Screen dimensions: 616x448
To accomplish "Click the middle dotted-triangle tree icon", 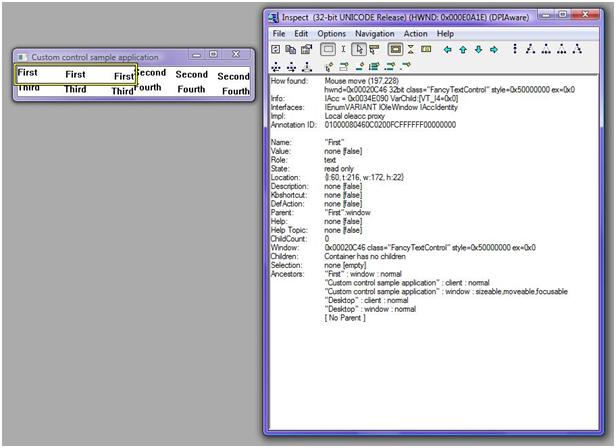I will (546, 49).
